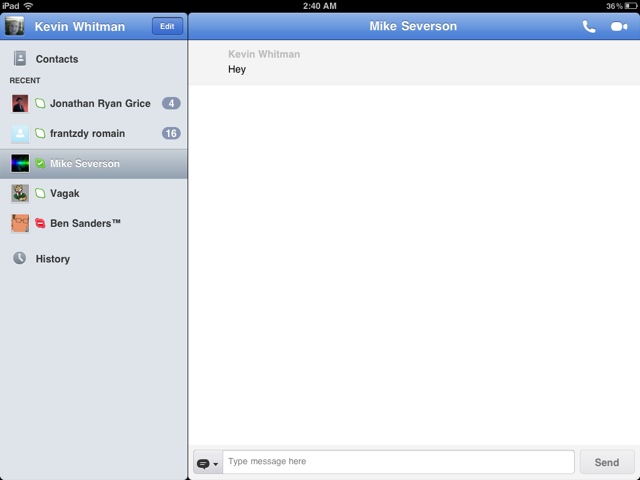
Task: Click Kevin Whitman name in sidebar header
Action: (80, 27)
